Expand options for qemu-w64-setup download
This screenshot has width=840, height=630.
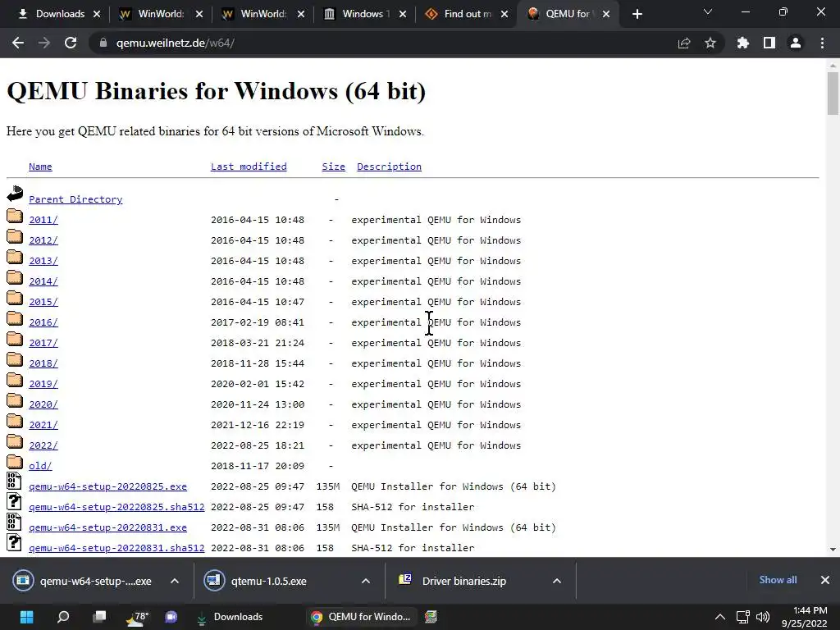(x=175, y=581)
